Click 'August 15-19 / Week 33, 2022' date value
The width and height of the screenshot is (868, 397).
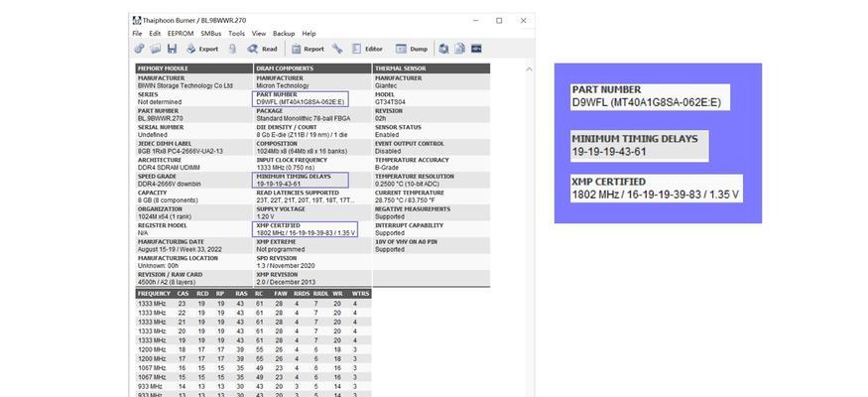(x=180, y=250)
